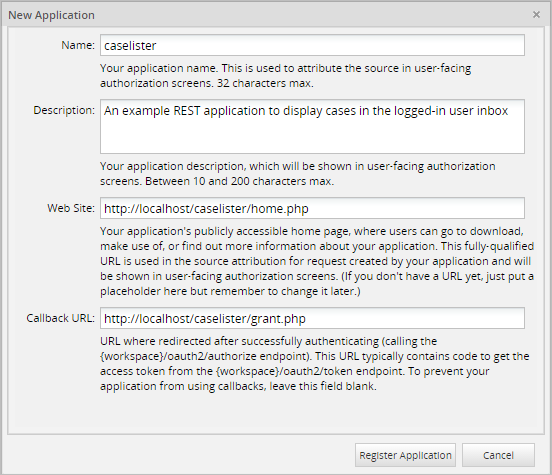Click the 'Description:' label
Viewport: 552px width, 475px height.
click(x=64, y=110)
